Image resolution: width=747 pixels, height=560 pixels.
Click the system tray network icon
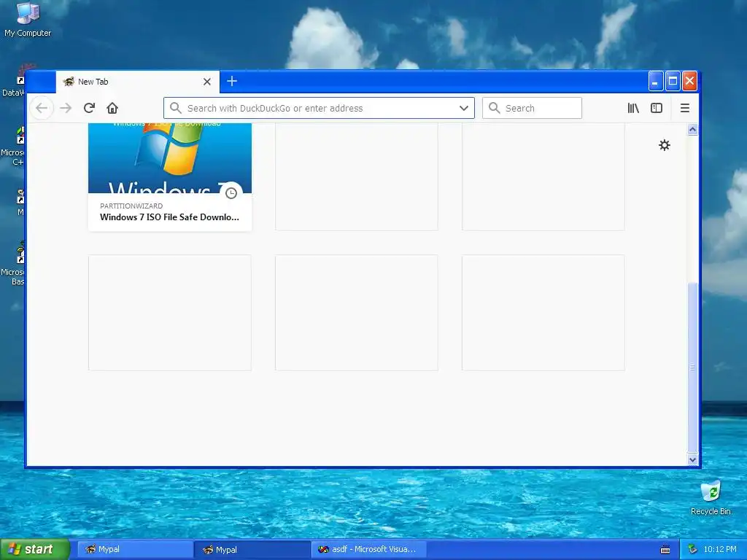(692, 549)
